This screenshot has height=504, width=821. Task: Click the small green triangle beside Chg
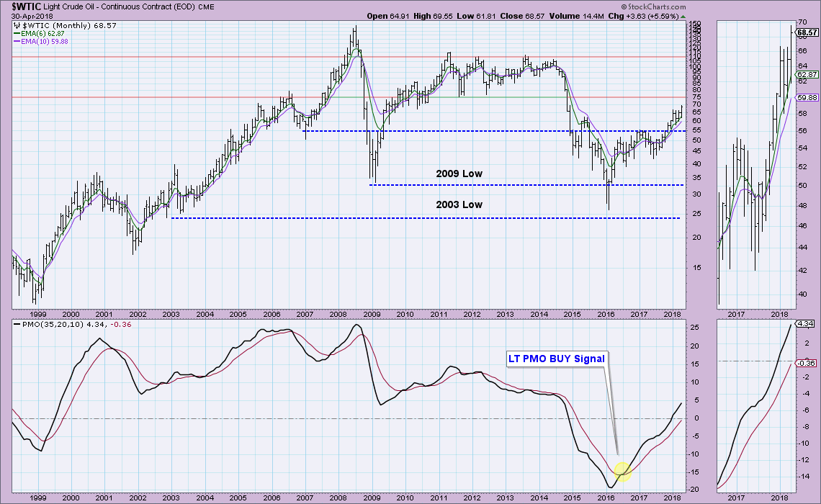click(683, 15)
